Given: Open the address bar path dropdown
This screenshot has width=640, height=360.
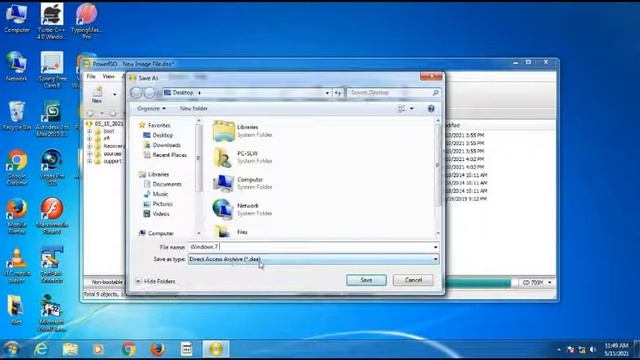Looking at the screenshot, I should 327,93.
